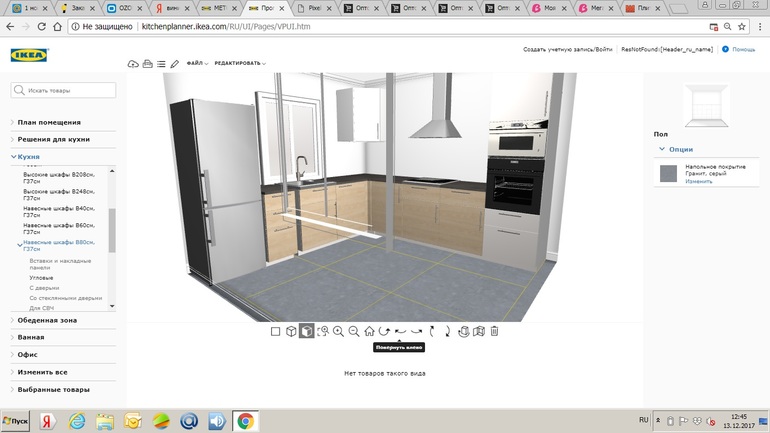Expand the Обеденная зона section
The width and height of the screenshot is (770, 433).
click(x=47, y=320)
